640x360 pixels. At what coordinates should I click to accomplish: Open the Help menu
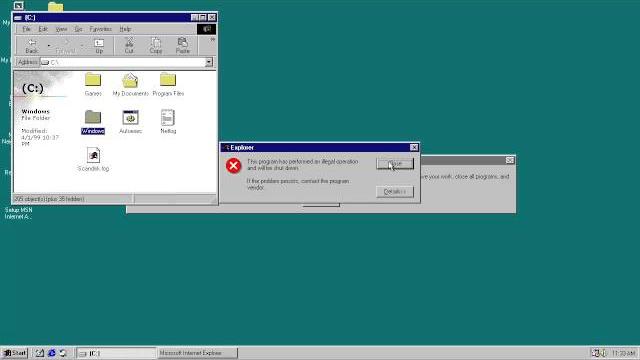tap(125, 29)
